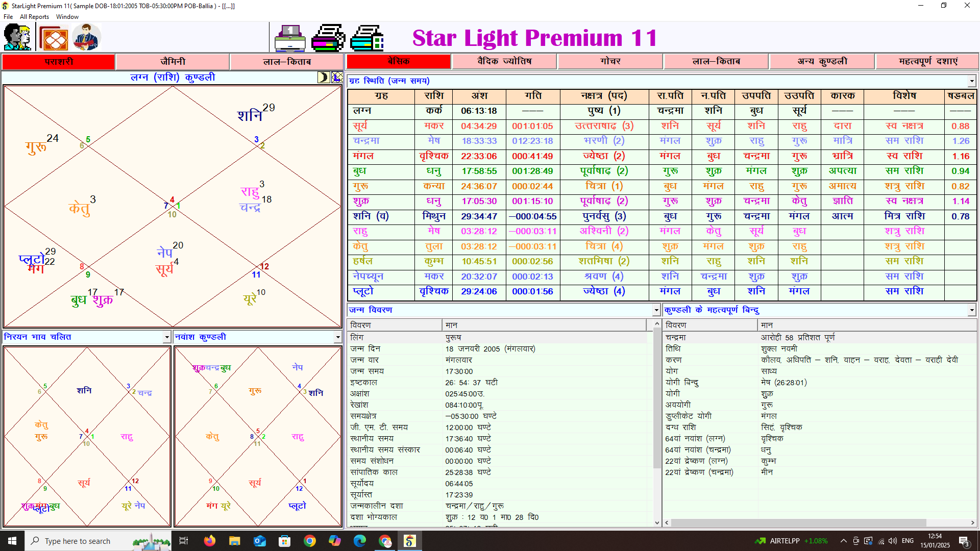
Task: Open the All Reports menu
Action: (34, 17)
